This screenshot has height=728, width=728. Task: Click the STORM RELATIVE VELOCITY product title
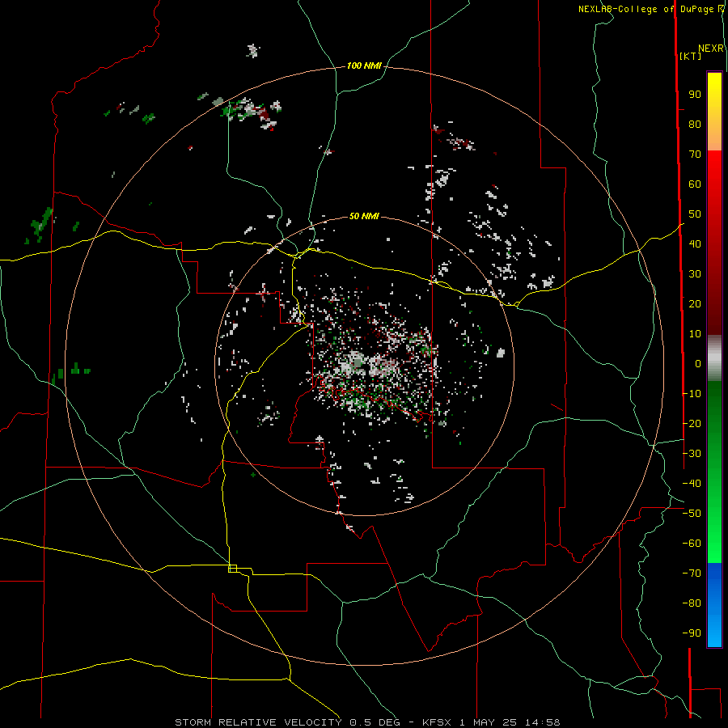[258, 722]
